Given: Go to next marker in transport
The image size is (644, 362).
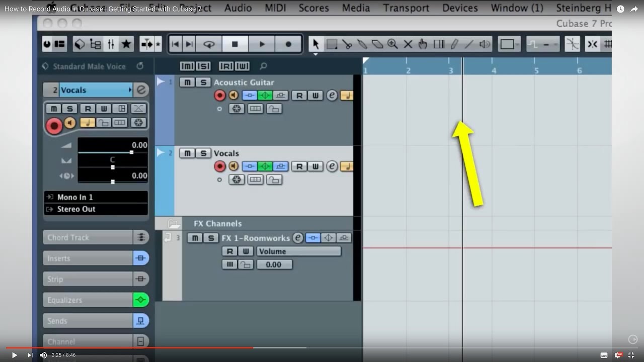Looking at the screenshot, I should 189,44.
